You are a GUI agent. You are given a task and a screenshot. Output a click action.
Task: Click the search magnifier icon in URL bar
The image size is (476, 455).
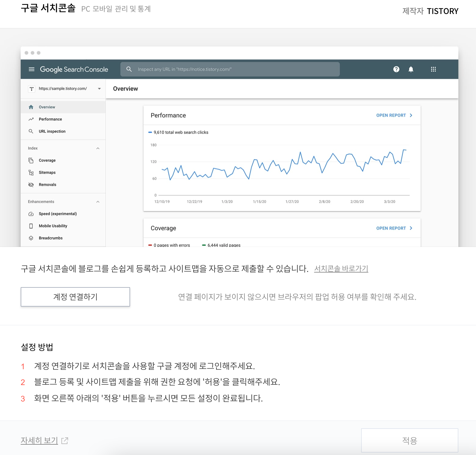pyautogui.click(x=129, y=69)
